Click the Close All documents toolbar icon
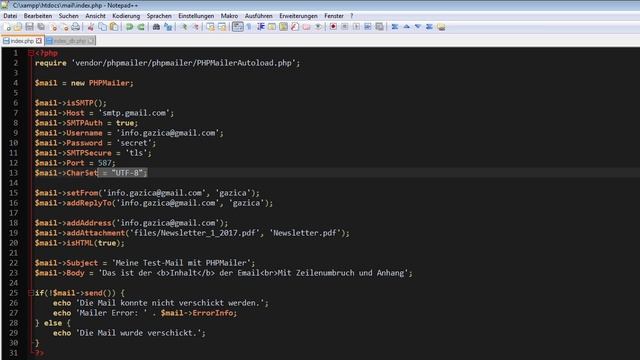640x360 pixels. tap(65, 27)
